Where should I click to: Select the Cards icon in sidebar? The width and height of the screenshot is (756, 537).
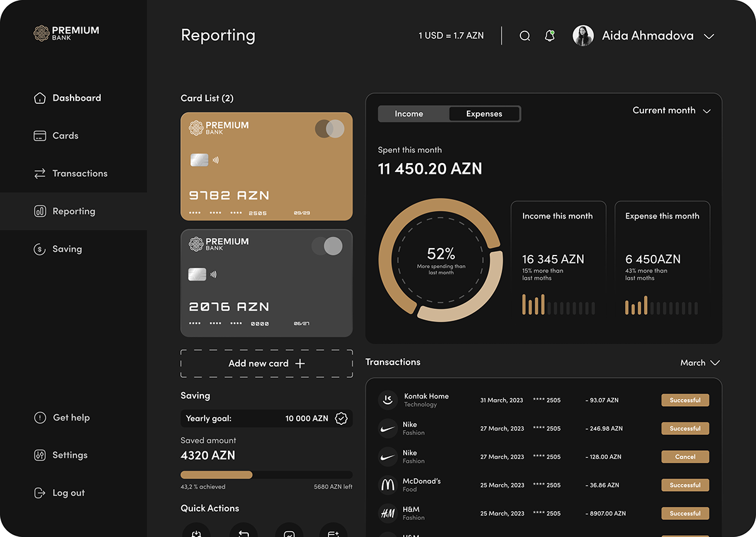tap(39, 135)
